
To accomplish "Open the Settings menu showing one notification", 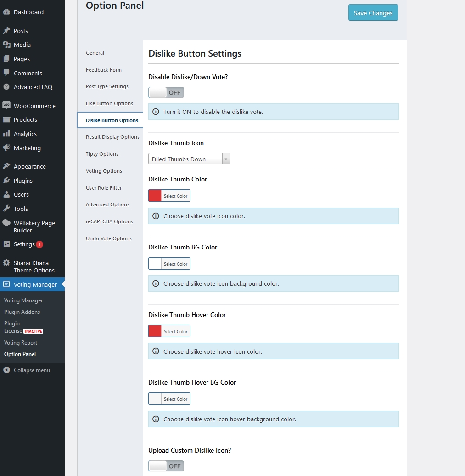I will pyautogui.click(x=8, y=244).
